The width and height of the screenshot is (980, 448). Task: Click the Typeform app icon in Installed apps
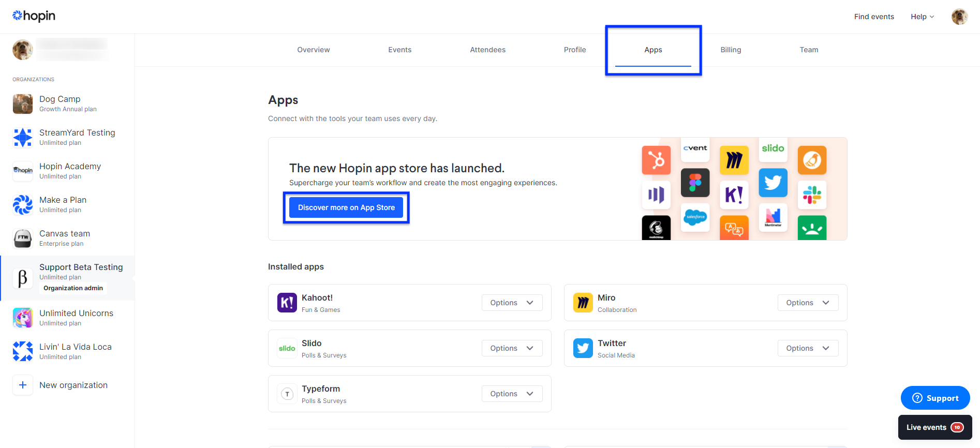click(287, 394)
